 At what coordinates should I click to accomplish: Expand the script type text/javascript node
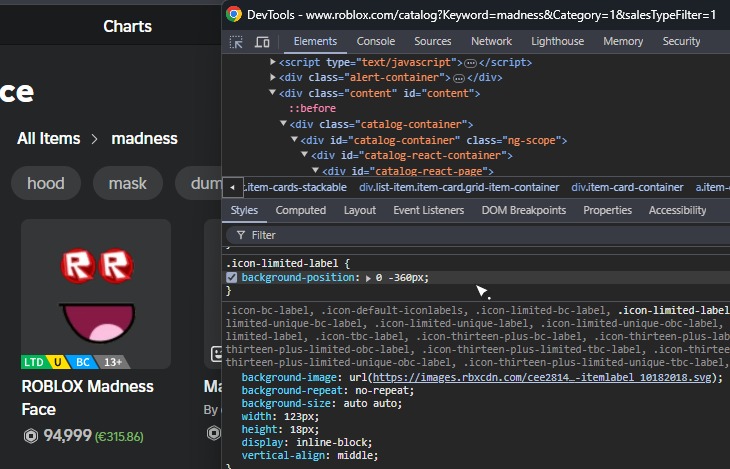(273, 61)
